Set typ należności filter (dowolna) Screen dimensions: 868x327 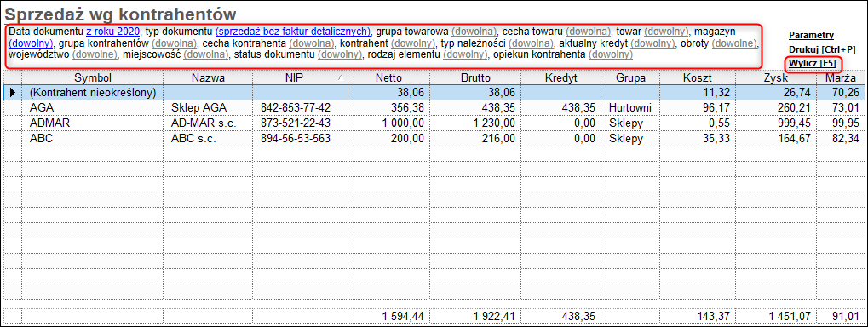pyautogui.click(x=531, y=43)
